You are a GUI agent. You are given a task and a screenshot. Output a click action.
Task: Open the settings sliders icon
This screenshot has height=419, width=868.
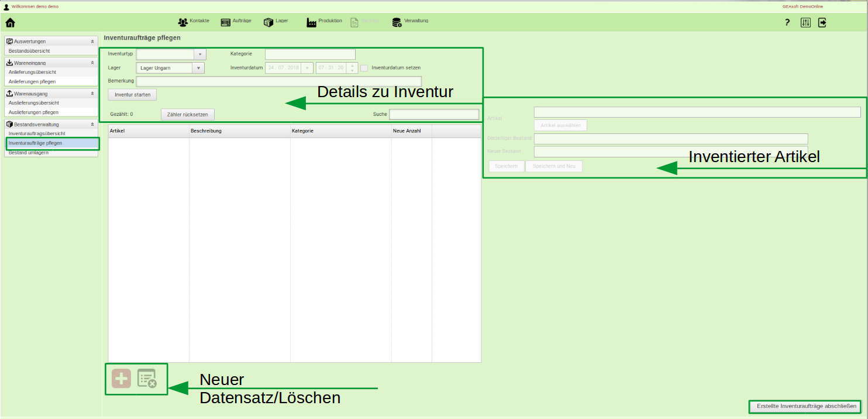tap(805, 23)
